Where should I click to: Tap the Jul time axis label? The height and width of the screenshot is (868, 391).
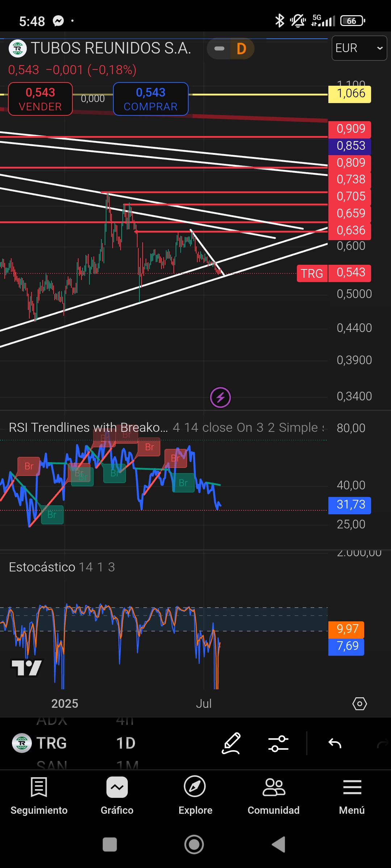coord(204,704)
